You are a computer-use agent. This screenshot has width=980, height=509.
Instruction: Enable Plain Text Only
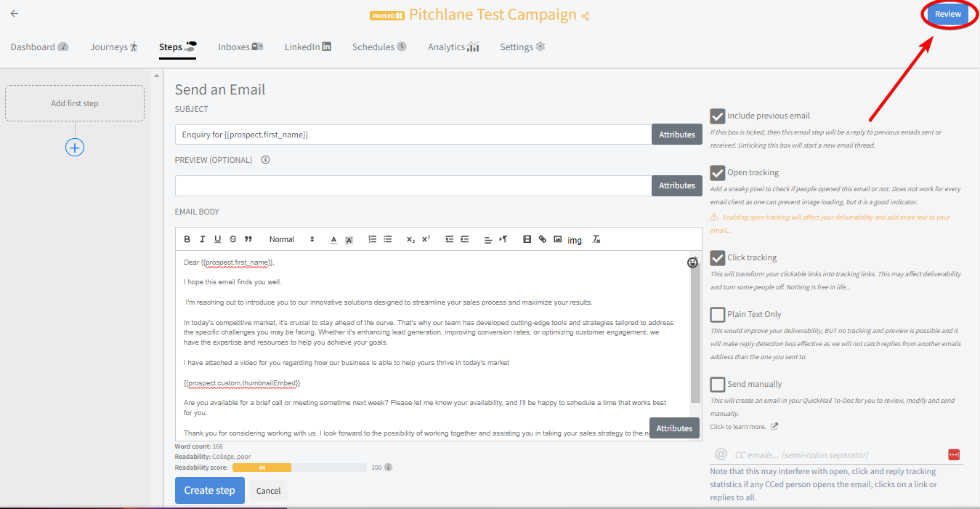[x=718, y=315]
